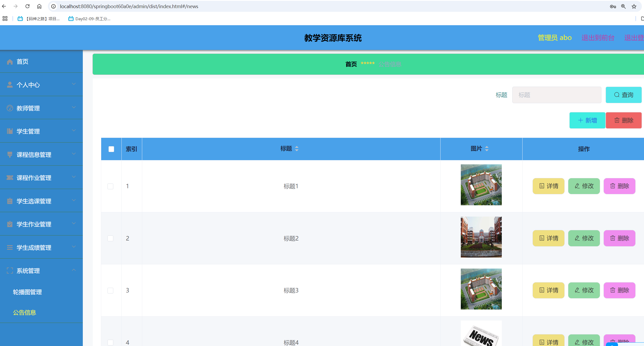Check the checkbox for row 标题1
Viewport: 644px width, 346px height.
[x=111, y=186]
